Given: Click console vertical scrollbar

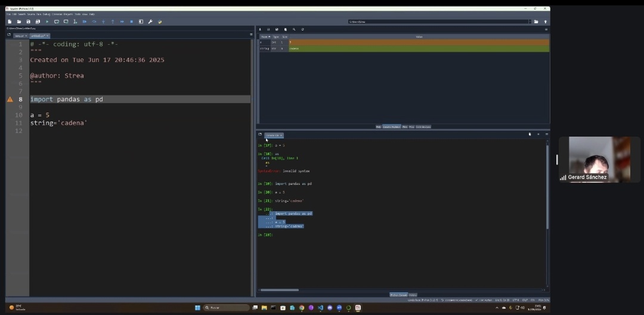Looking at the screenshot, I should [547, 187].
